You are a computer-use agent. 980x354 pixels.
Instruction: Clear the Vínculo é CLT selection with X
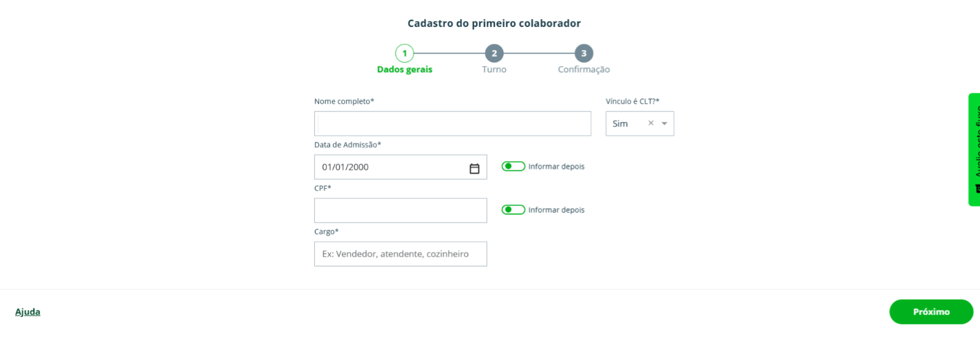click(651, 123)
